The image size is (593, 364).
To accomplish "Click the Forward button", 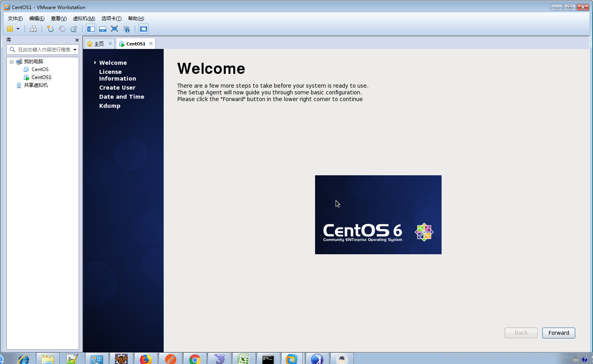I will [559, 333].
